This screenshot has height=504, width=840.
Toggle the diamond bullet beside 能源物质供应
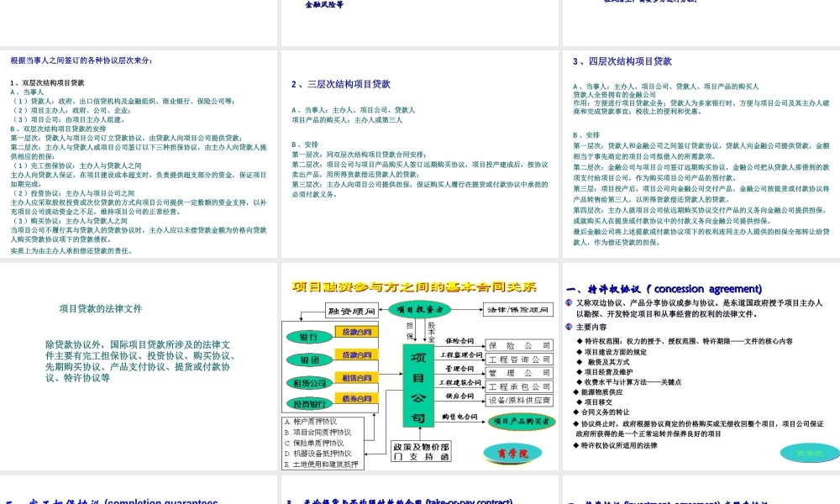pos(575,393)
